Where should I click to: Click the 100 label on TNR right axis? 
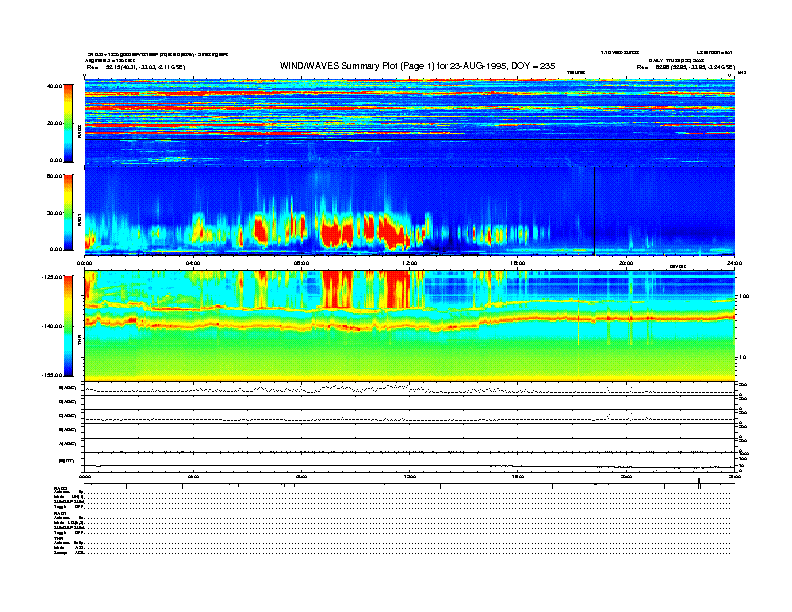pos(744,296)
